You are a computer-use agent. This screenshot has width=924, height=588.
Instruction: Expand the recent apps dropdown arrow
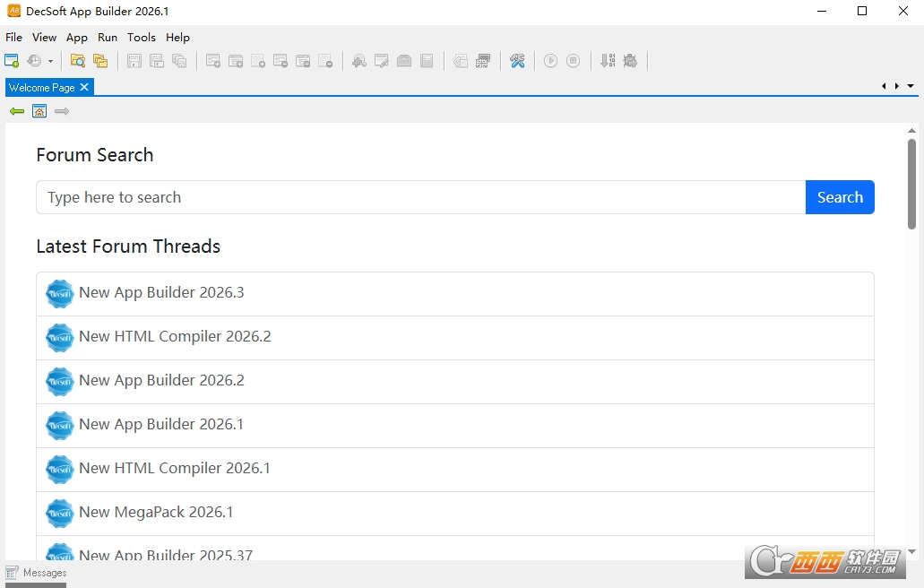tap(51, 61)
